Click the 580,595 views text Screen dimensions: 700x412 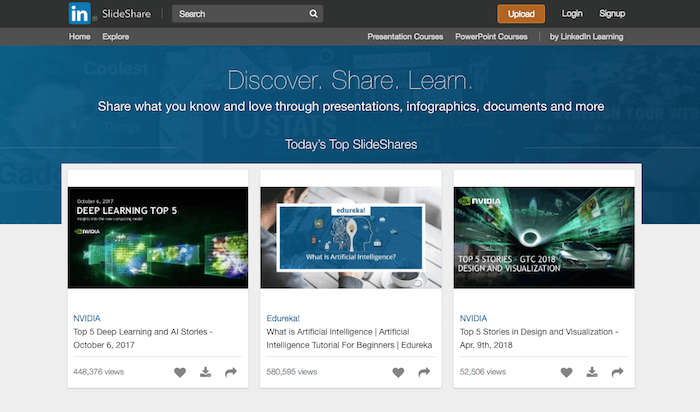[292, 372]
